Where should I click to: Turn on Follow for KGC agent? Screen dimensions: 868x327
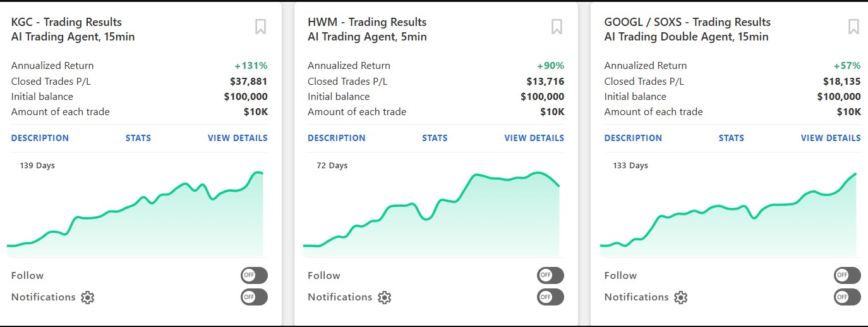(x=254, y=275)
